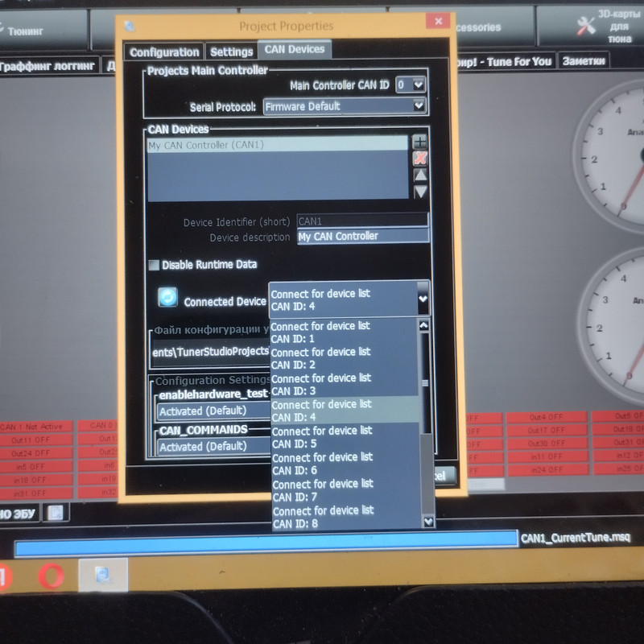The image size is (644, 644).
Task: Move CAN device down in list
Action: 420,192
